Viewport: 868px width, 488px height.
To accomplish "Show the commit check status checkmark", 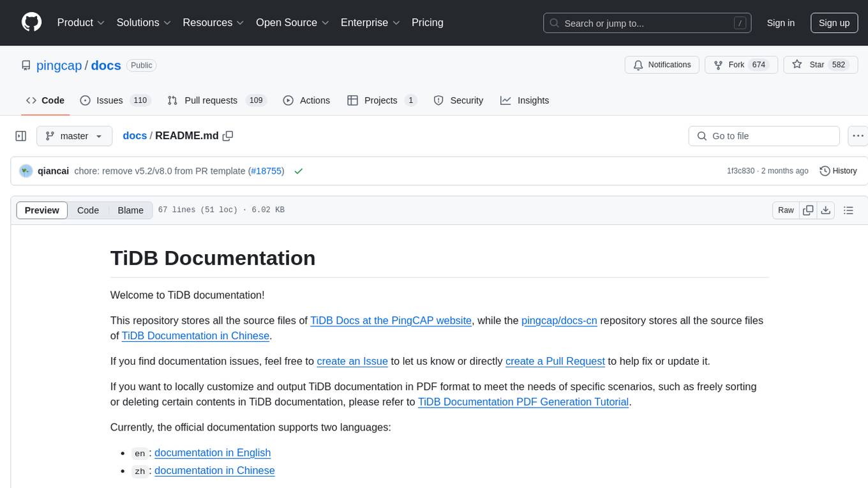I will pyautogui.click(x=298, y=171).
